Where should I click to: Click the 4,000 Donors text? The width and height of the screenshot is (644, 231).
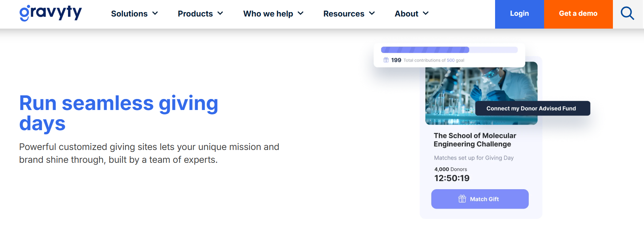(x=451, y=169)
